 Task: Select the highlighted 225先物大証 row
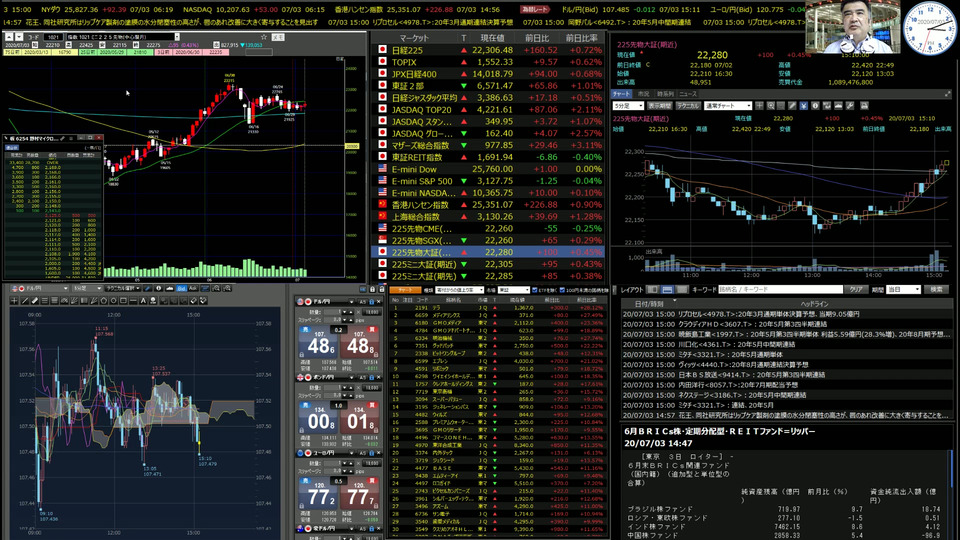487,252
